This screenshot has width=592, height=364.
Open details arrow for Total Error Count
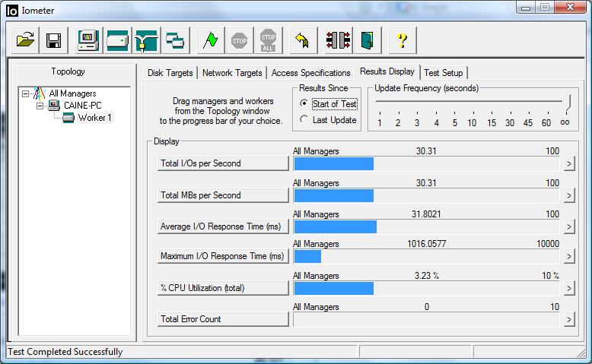[x=569, y=319]
